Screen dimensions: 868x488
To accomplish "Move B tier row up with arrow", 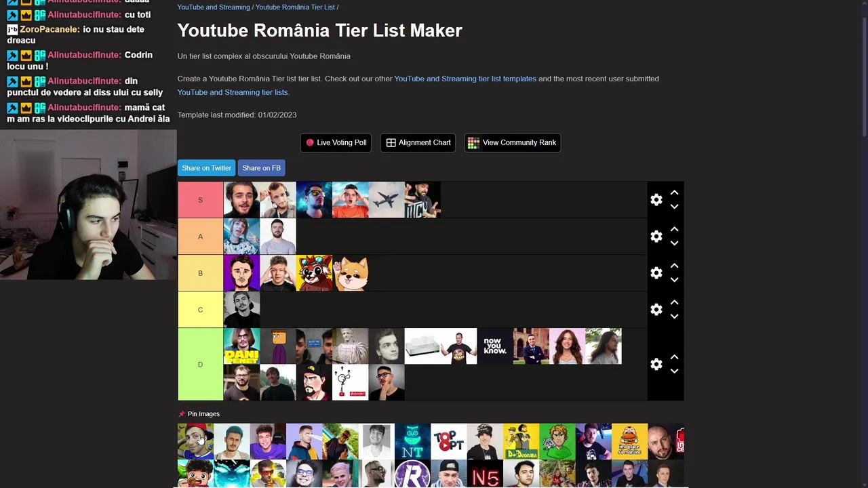I will 674,266.
